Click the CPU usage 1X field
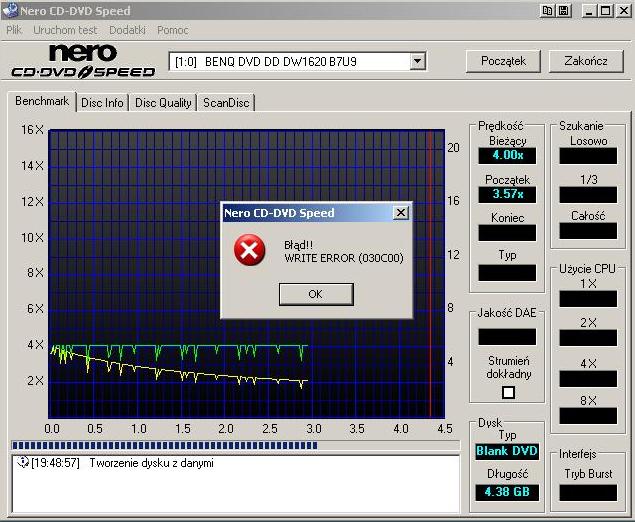The image size is (635, 522). tap(588, 299)
